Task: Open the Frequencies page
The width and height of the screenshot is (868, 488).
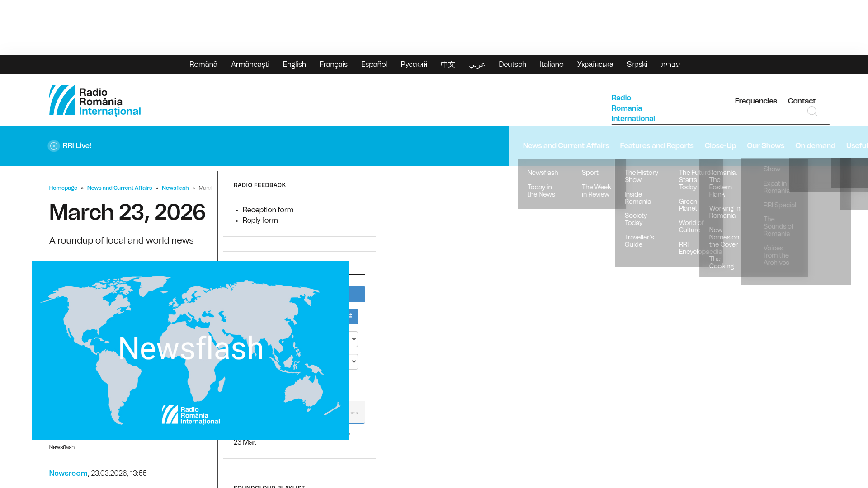Action: [x=756, y=101]
